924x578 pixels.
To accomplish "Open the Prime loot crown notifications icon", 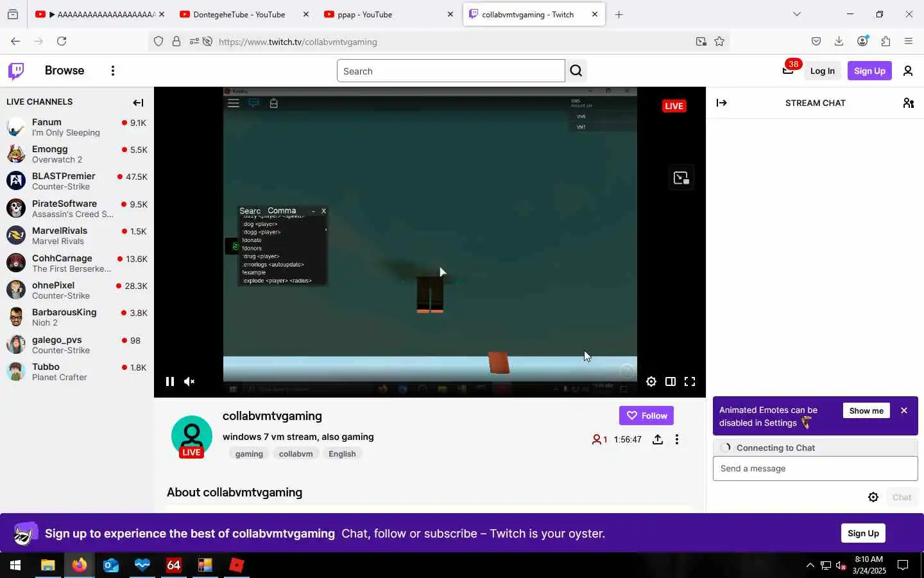I will (x=788, y=71).
